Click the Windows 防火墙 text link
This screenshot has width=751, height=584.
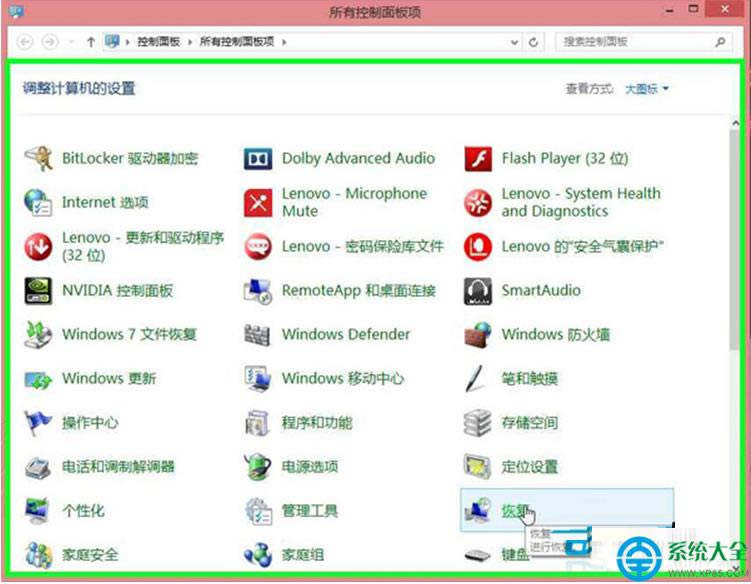tap(556, 334)
